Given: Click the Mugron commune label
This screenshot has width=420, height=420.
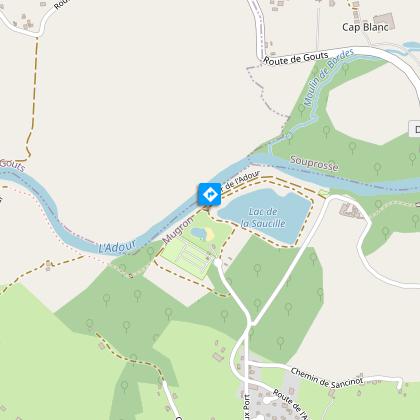Looking at the screenshot, I should point(178,230).
